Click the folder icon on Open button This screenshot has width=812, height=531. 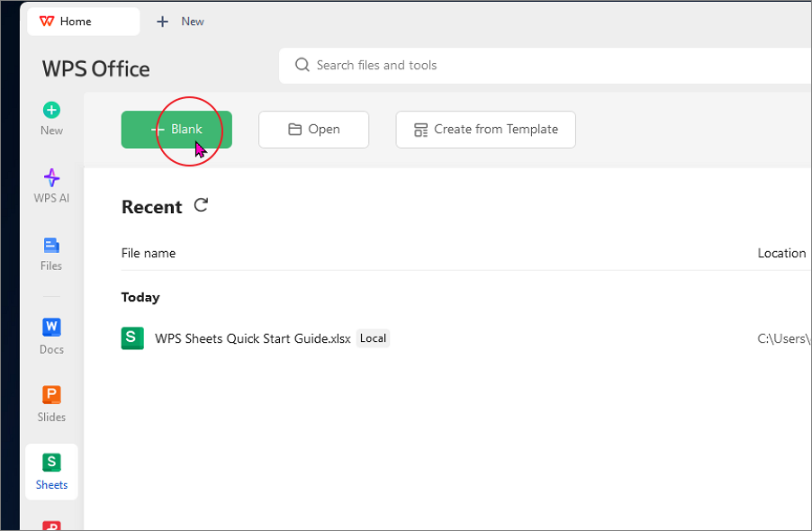(294, 130)
